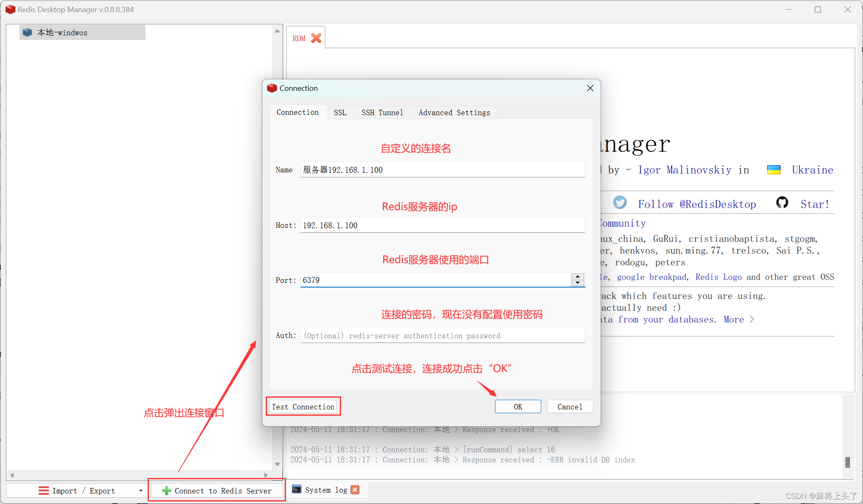Confirm the connection with OK
This screenshot has height=504, width=863.
coord(518,406)
